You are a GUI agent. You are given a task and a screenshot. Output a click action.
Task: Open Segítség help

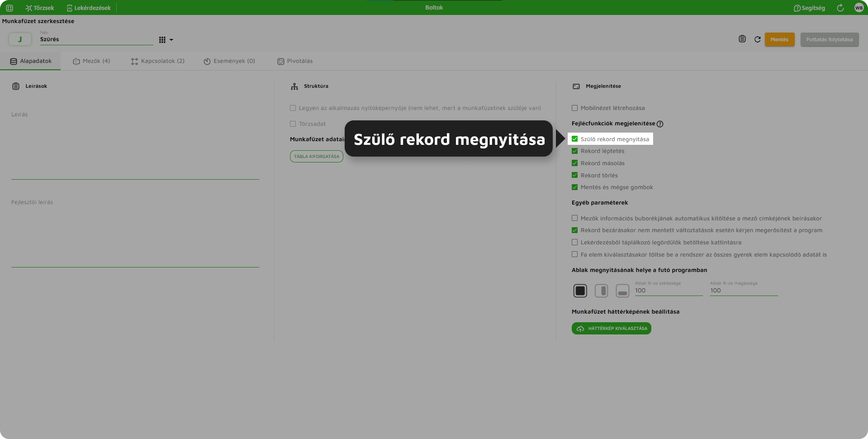(x=809, y=8)
